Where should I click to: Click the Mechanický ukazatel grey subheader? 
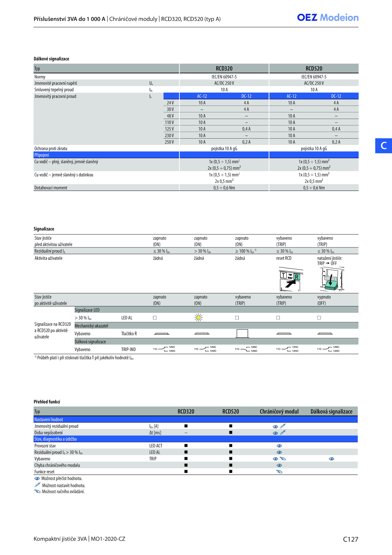tap(216, 326)
